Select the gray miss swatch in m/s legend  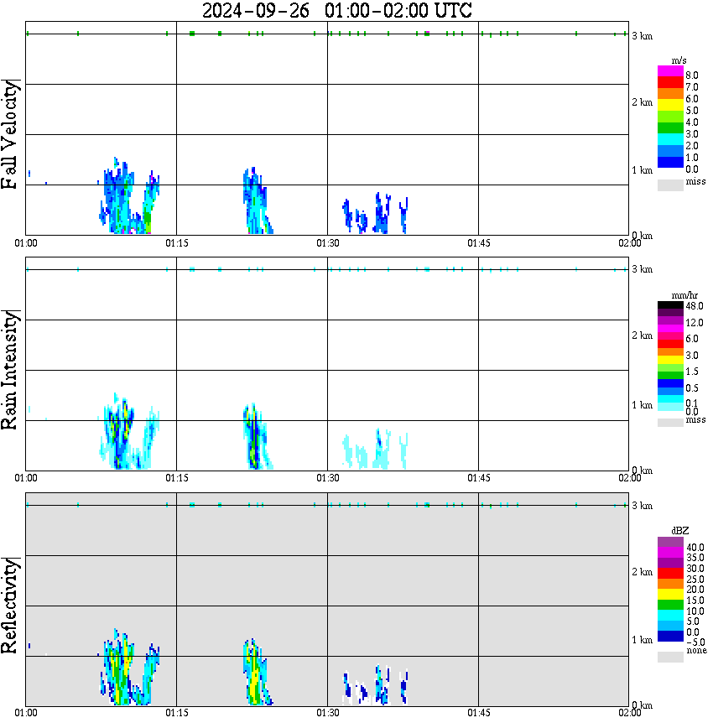tap(670, 185)
